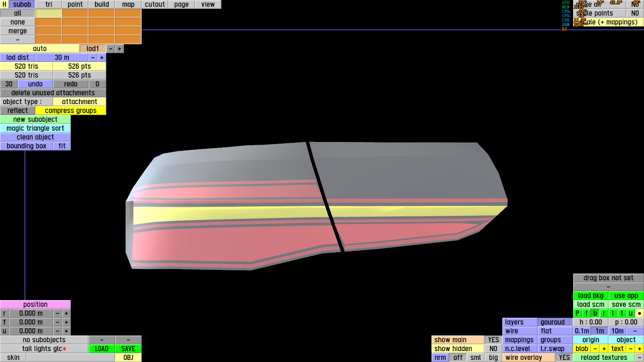Screen dimensions: 644x362
Task: Open the subob tab
Action: point(22,4)
